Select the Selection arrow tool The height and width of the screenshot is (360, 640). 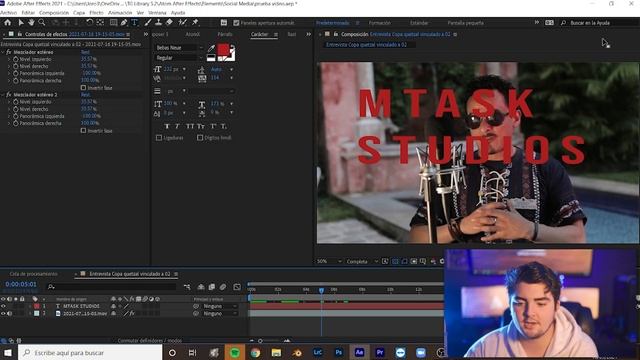point(21,23)
